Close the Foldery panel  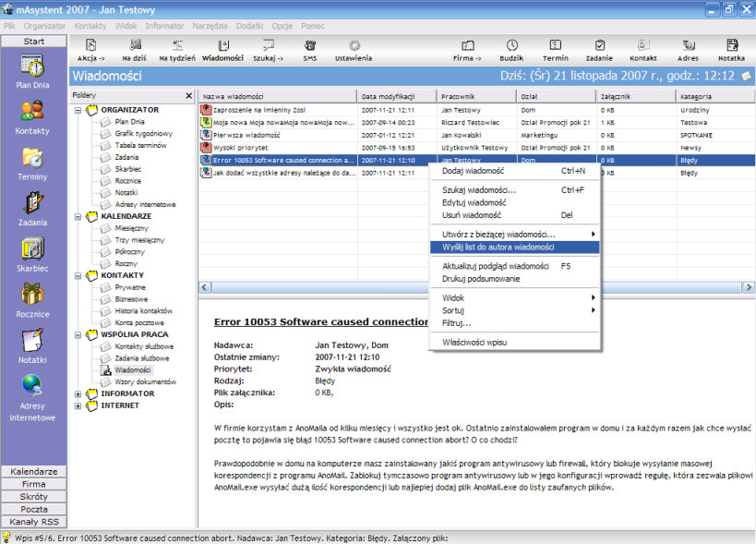click(189, 95)
